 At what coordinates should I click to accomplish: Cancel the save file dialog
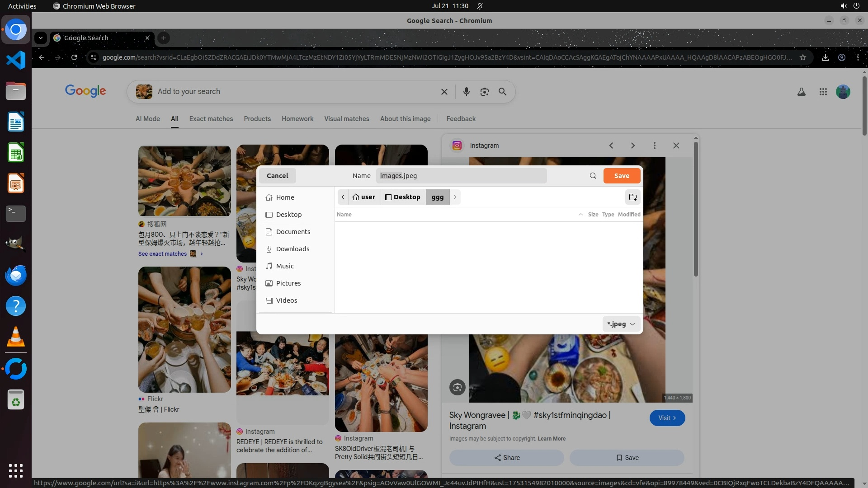pos(277,176)
